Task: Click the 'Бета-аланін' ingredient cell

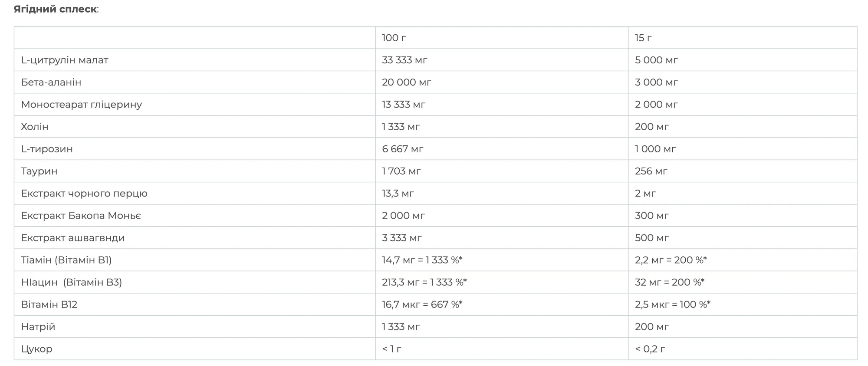Action: (x=194, y=82)
